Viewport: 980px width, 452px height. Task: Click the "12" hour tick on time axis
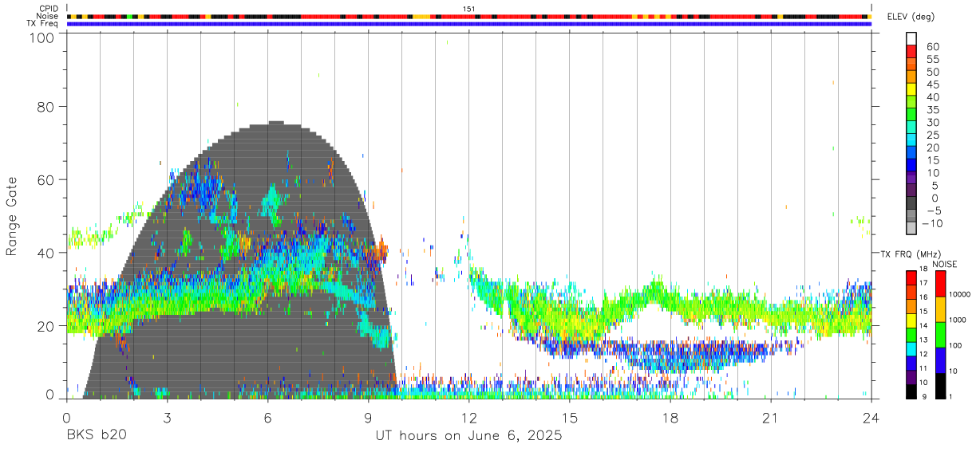468,418
